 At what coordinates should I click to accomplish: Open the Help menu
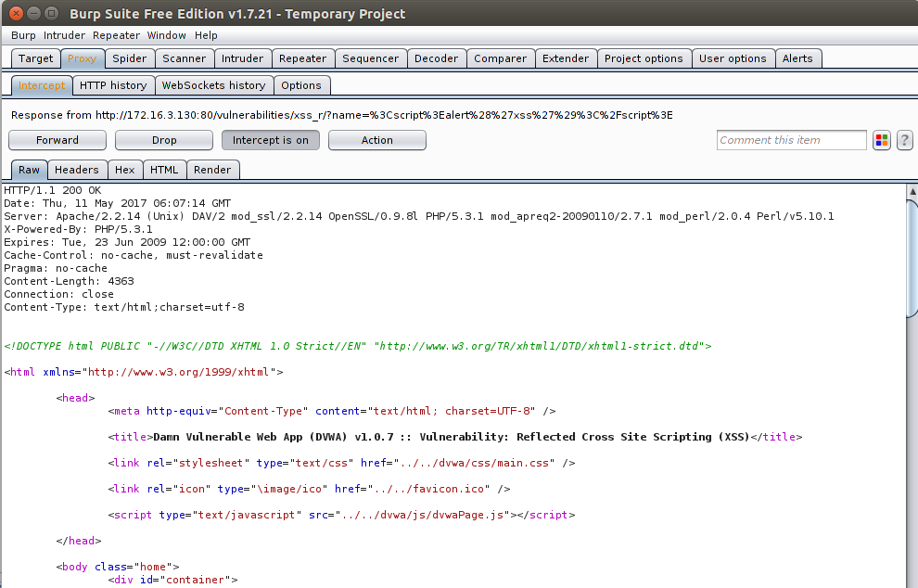point(206,35)
